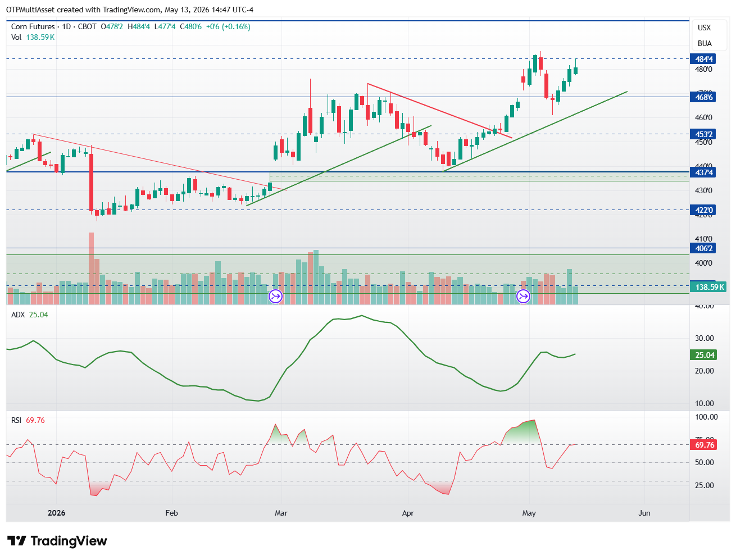736x560 pixels.
Task: Click the contract rollover marker icon near May
Action: tap(523, 296)
